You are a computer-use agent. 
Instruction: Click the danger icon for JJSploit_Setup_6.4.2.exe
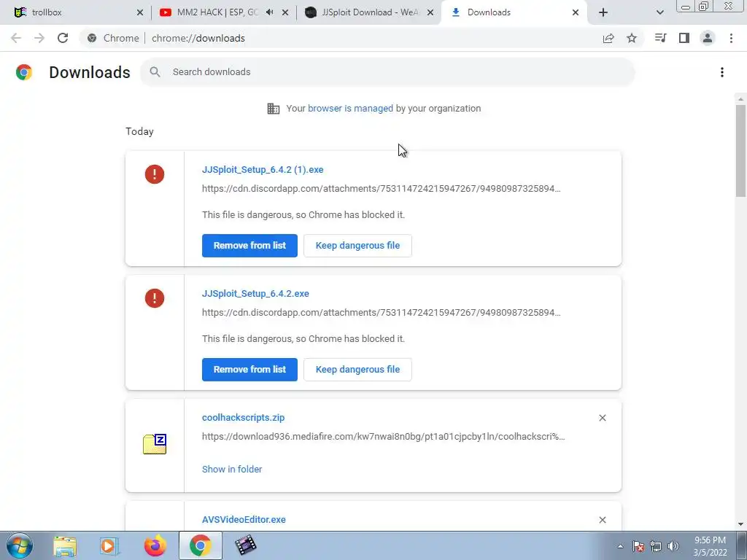[x=155, y=298]
